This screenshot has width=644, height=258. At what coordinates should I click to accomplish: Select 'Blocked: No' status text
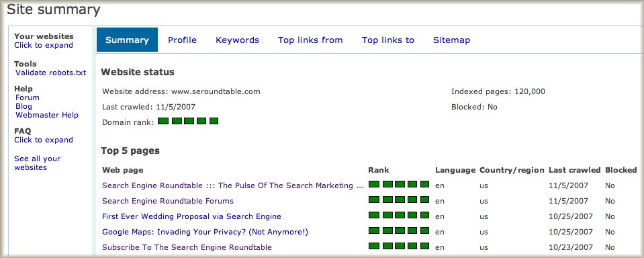[474, 107]
